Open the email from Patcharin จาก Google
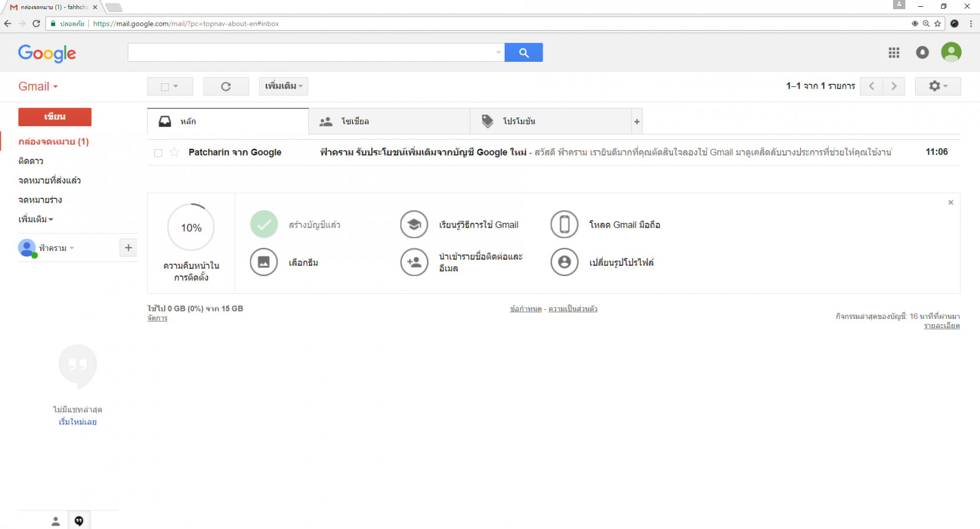The width and height of the screenshot is (980, 529). pos(554,152)
